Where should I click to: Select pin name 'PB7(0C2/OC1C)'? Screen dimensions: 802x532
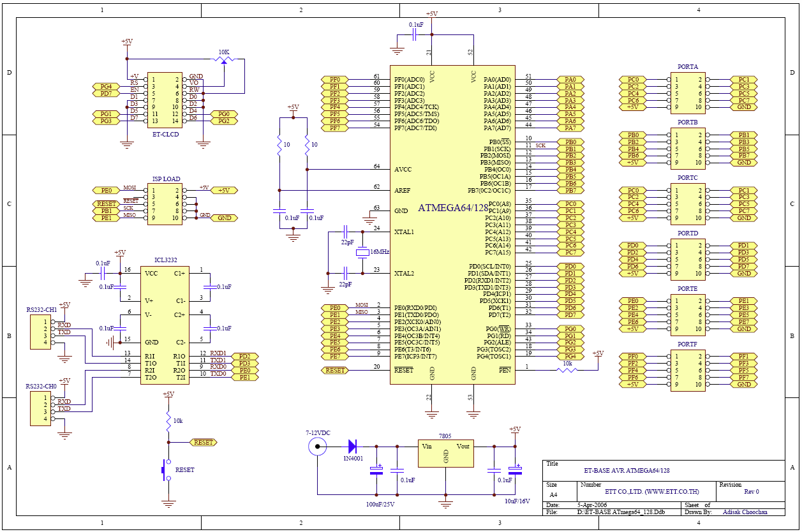pos(489,190)
